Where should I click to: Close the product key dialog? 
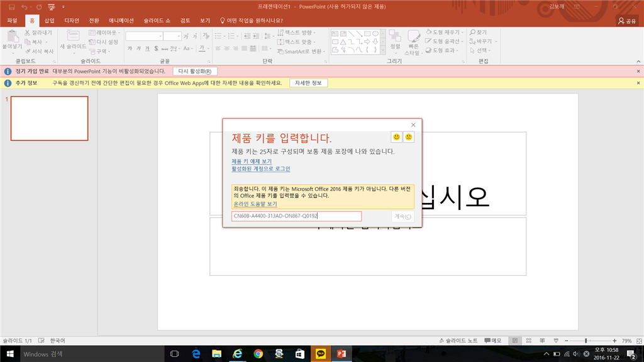(x=413, y=125)
